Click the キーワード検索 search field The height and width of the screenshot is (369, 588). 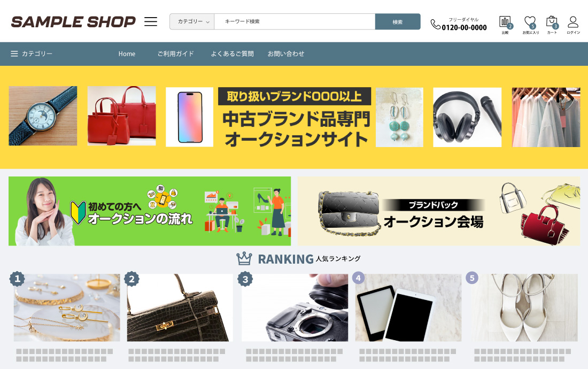coord(295,22)
